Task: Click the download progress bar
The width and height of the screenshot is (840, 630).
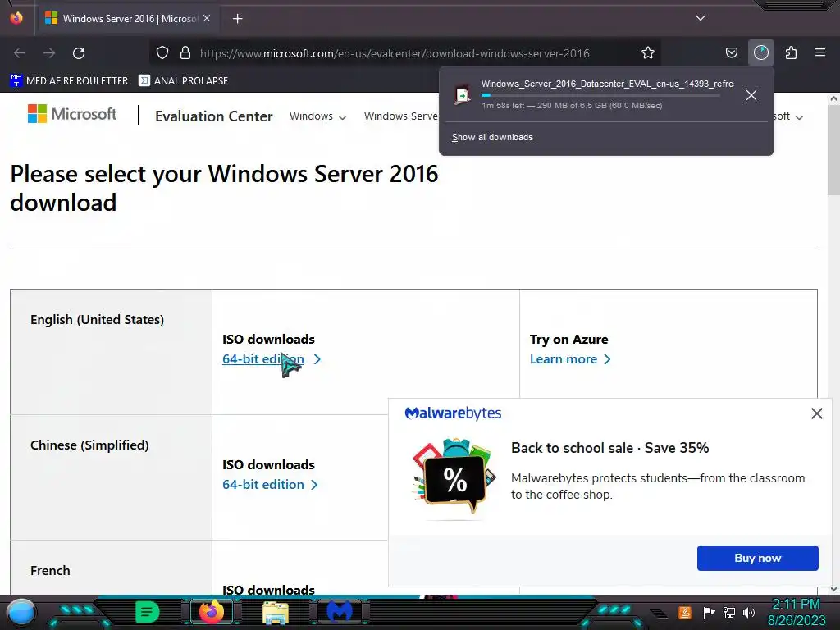Action: 600,95
